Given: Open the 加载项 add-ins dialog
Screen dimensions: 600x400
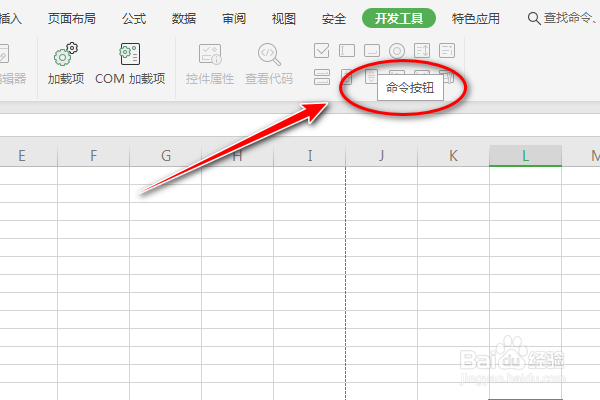Looking at the screenshot, I should coord(66,64).
